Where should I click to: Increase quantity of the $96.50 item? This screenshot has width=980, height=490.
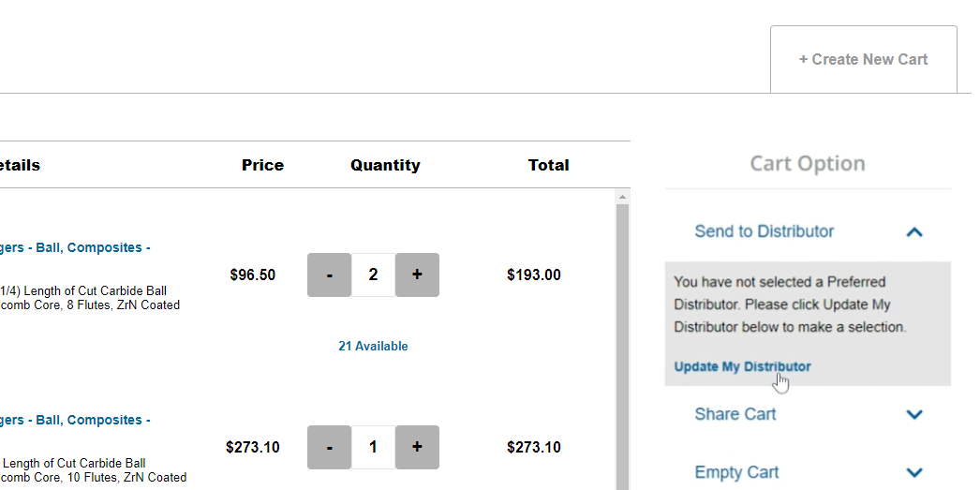pyautogui.click(x=417, y=275)
